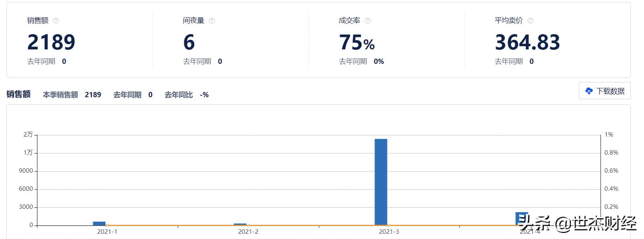Click the 2021-2 blue bar

click(240, 224)
